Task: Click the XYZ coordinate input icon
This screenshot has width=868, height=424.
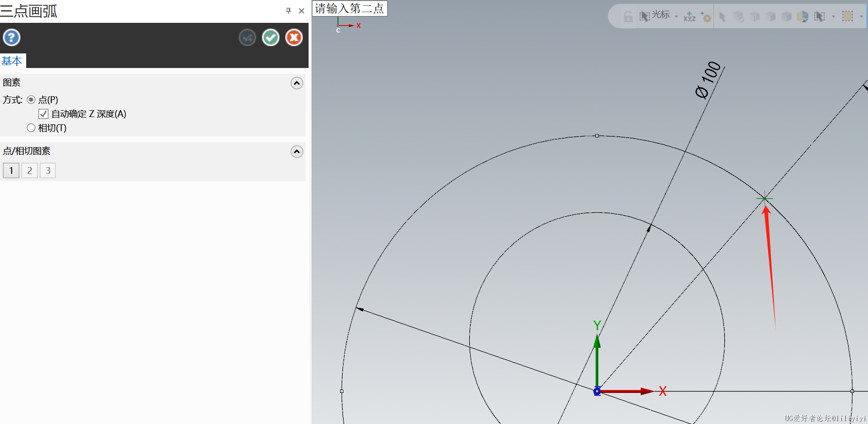Action: pyautogui.click(x=689, y=17)
